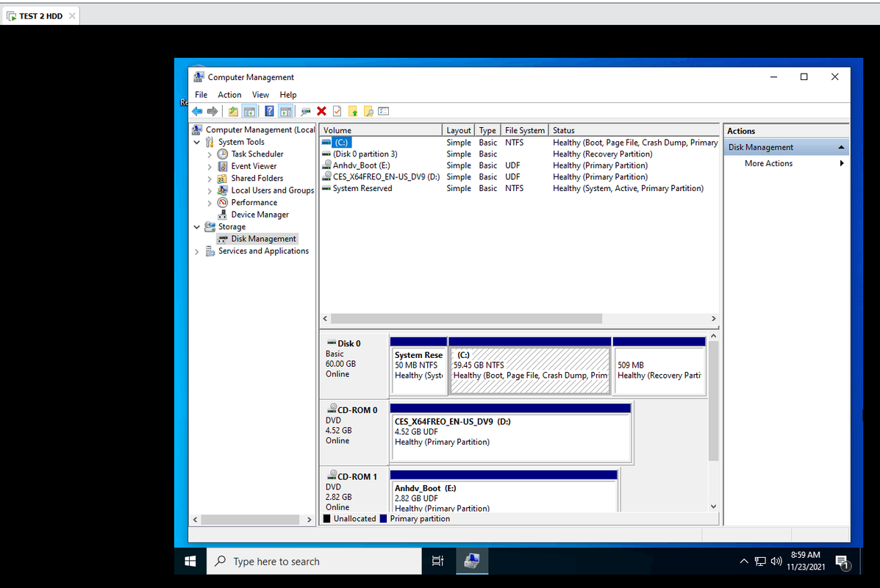Close the TEST 2 HDD tab

tap(72, 16)
